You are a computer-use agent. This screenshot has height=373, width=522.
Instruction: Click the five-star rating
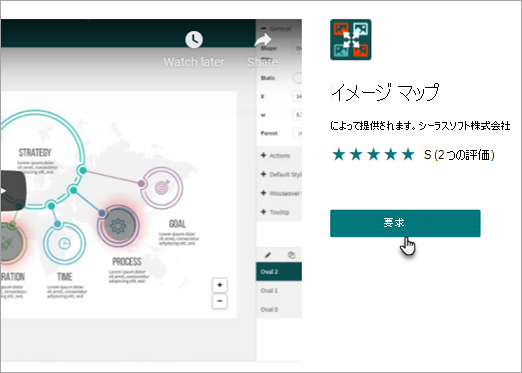point(373,155)
